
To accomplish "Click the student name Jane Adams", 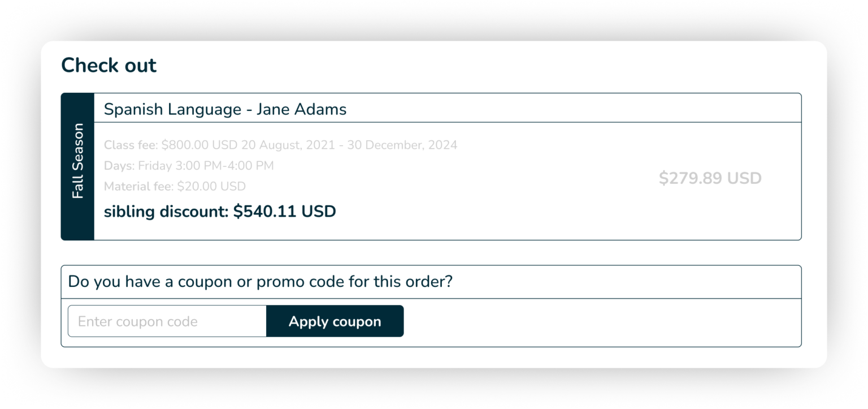I will click(302, 109).
